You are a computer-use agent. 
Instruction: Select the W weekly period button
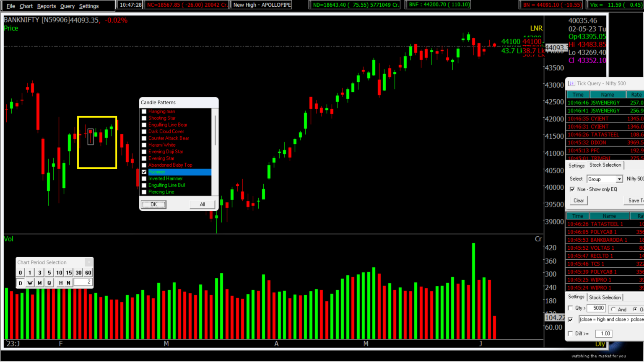(x=30, y=282)
